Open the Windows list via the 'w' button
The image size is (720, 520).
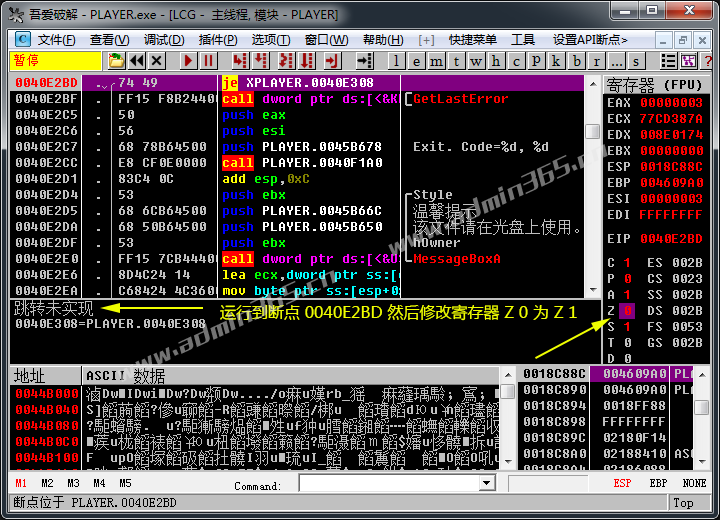476,61
